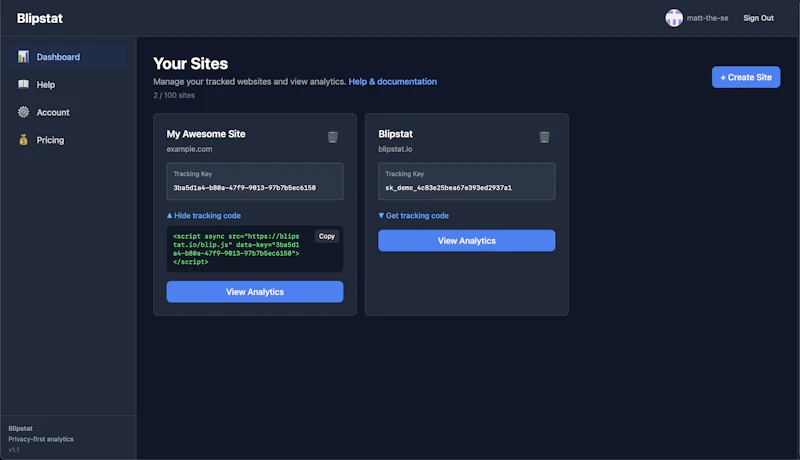Click the Blipstat logo in header
Viewport: 800px width, 460px height.
40,18
